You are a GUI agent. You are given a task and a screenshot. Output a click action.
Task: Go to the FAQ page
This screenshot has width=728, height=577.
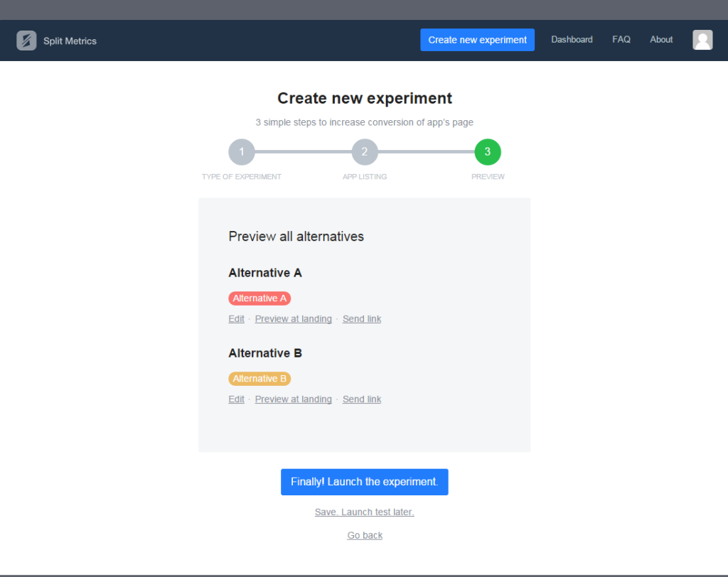[x=621, y=40]
